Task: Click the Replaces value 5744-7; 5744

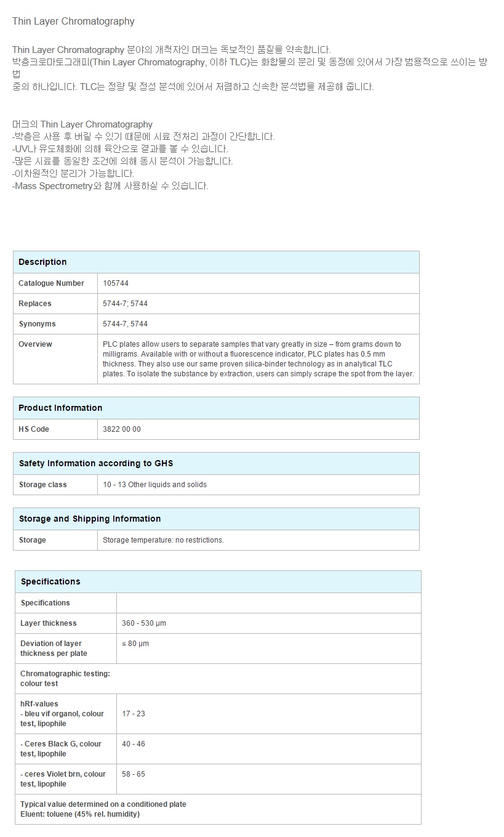Action: pyautogui.click(x=125, y=304)
